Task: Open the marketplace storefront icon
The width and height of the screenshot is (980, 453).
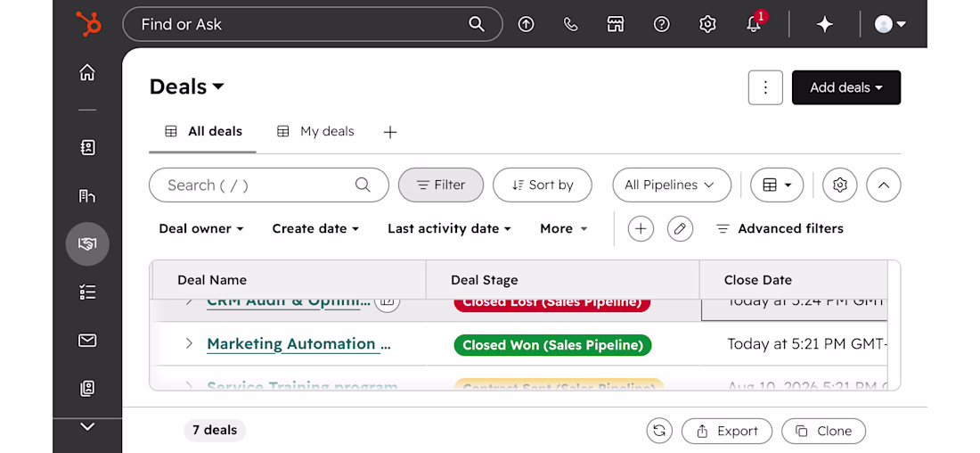Action: coord(617,24)
